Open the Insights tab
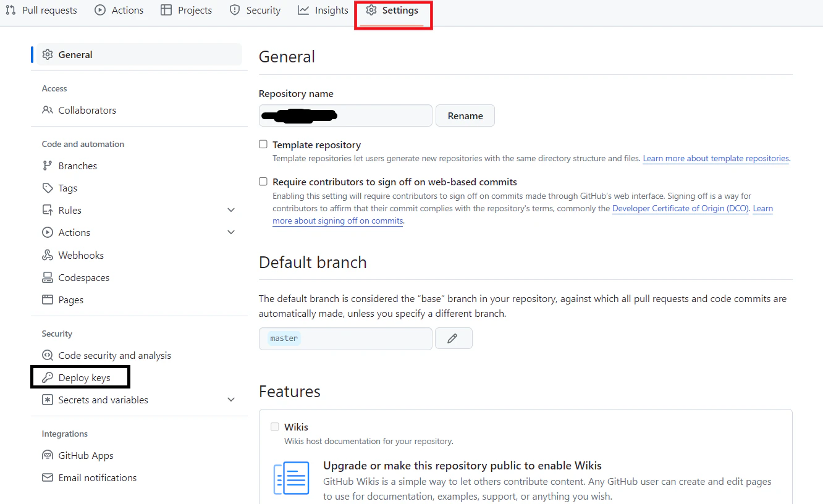 [323, 10]
